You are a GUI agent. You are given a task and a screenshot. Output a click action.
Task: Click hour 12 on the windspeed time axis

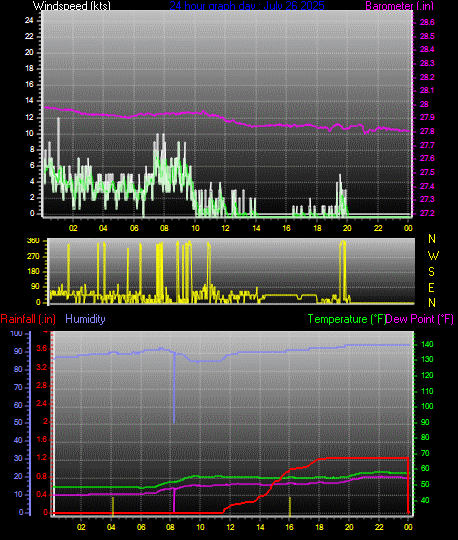click(225, 228)
